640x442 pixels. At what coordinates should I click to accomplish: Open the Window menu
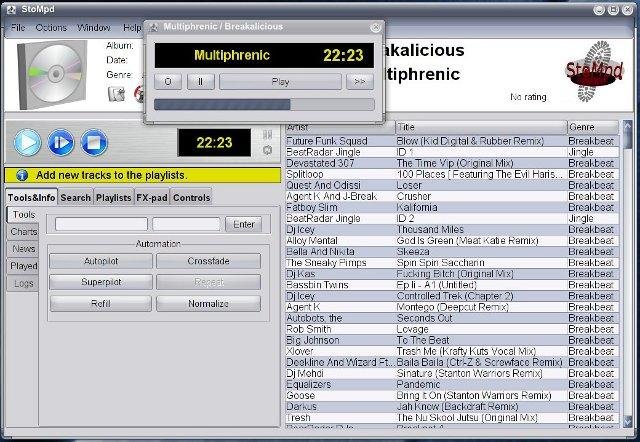pos(94,28)
